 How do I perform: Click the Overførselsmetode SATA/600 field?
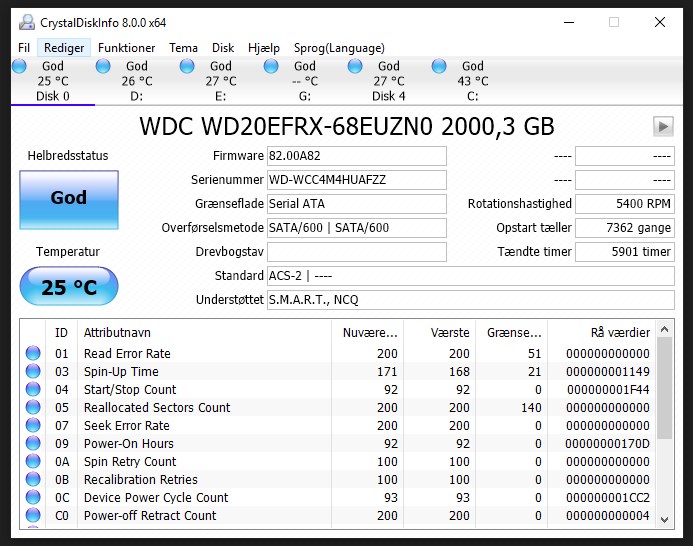click(x=357, y=228)
